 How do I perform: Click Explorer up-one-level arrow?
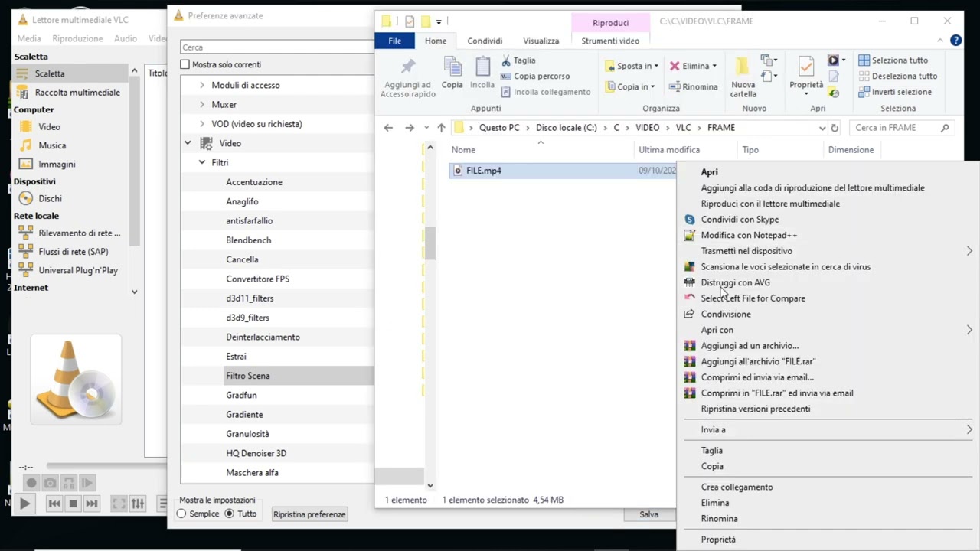(x=441, y=128)
